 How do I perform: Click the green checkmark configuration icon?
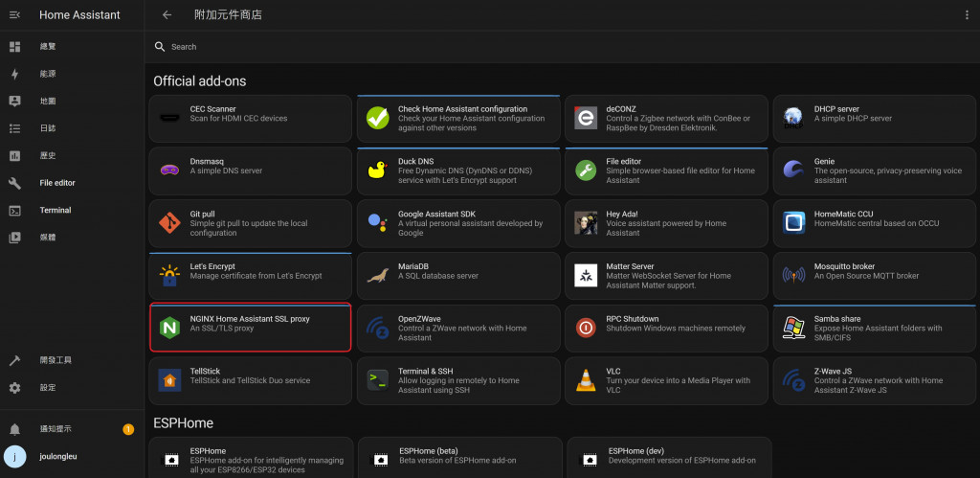coord(377,118)
